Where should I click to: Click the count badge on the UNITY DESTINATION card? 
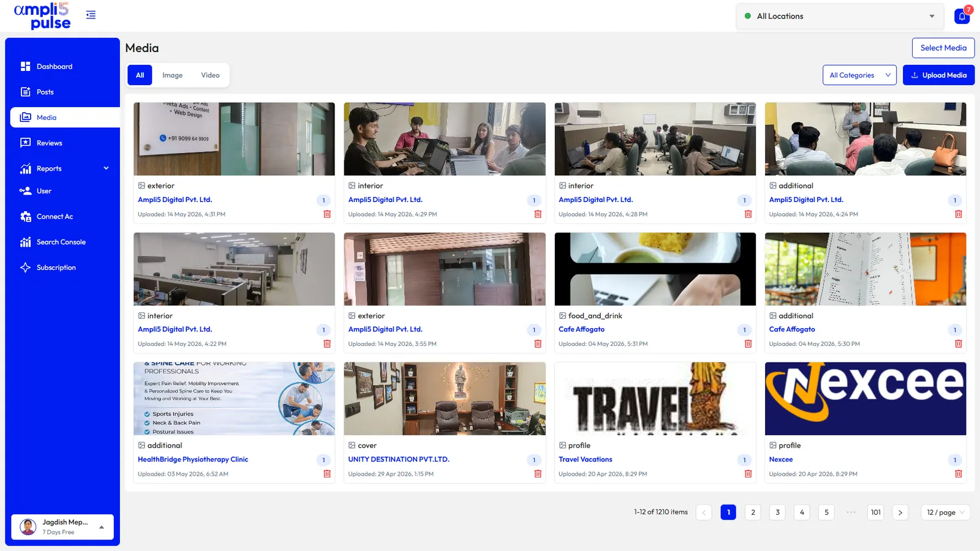pos(534,460)
